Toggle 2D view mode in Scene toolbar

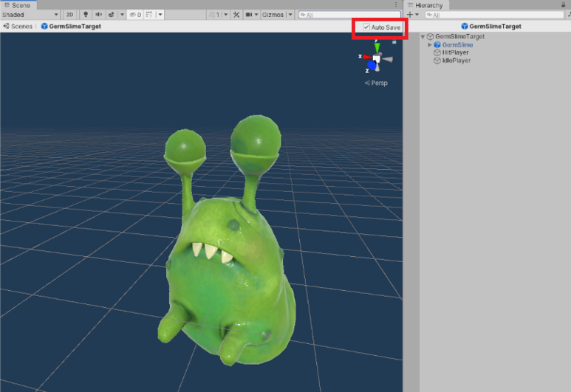tap(69, 15)
